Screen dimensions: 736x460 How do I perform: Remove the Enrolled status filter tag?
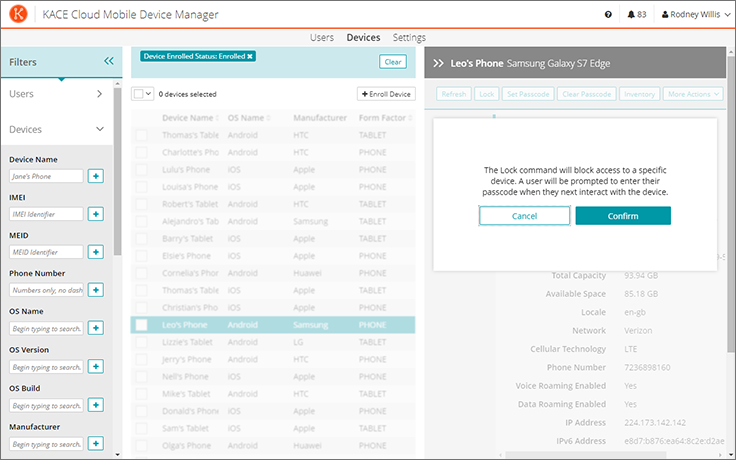point(250,56)
